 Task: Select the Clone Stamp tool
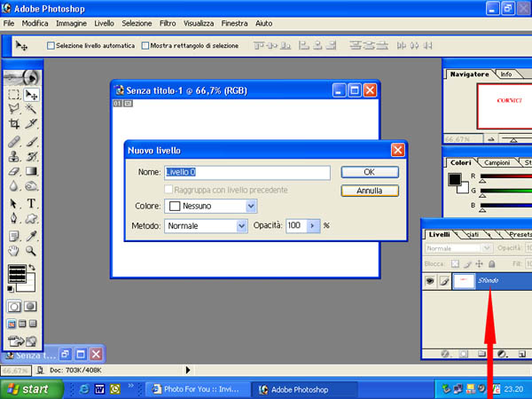(14, 156)
